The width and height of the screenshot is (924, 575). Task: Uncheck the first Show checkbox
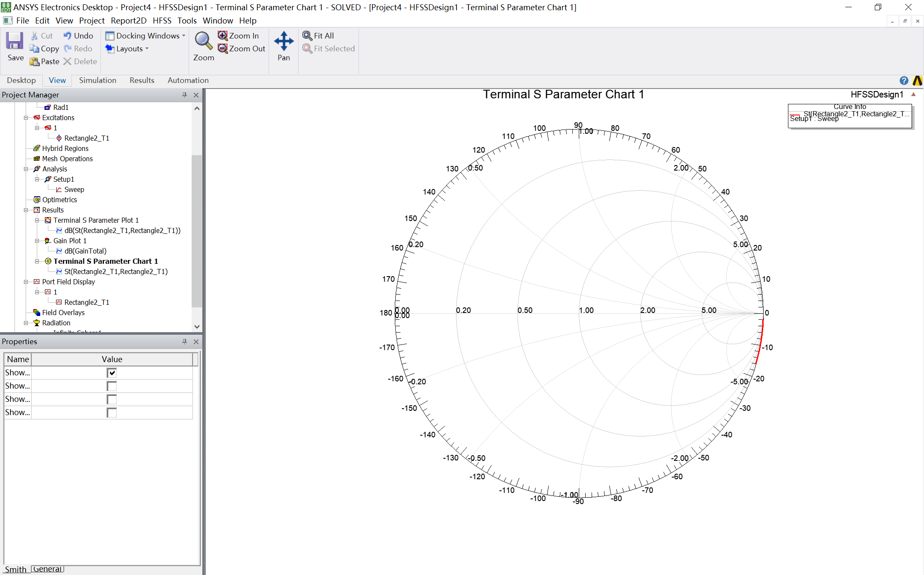[112, 373]
